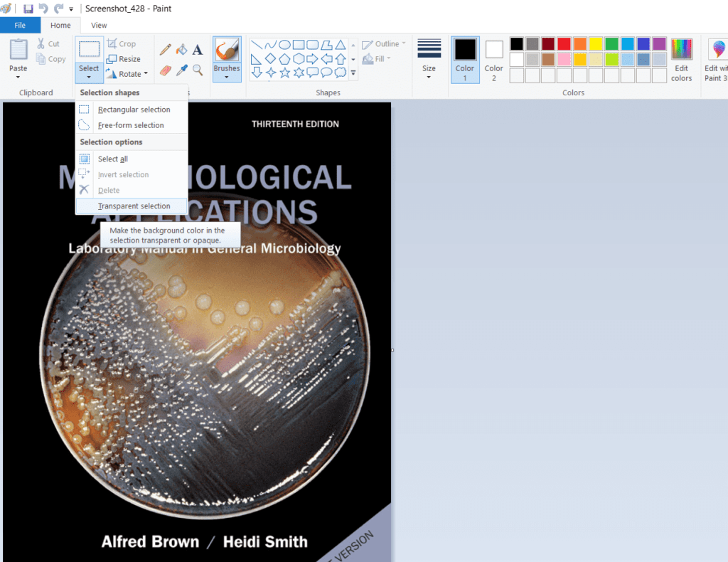Select the Pencil tool
Viewport: 728px width, 562px height.
pyautogui.click(x=165, y=50)
